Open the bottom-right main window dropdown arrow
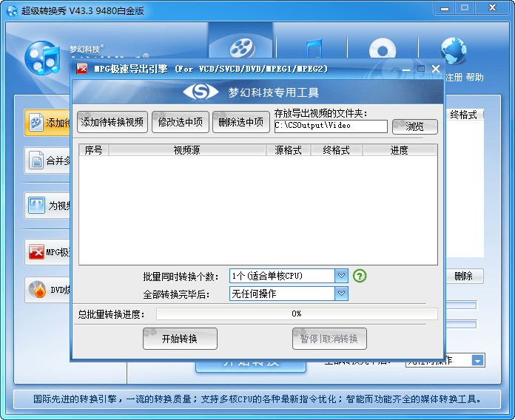This screenshot has height=420, width=515. 478,361
